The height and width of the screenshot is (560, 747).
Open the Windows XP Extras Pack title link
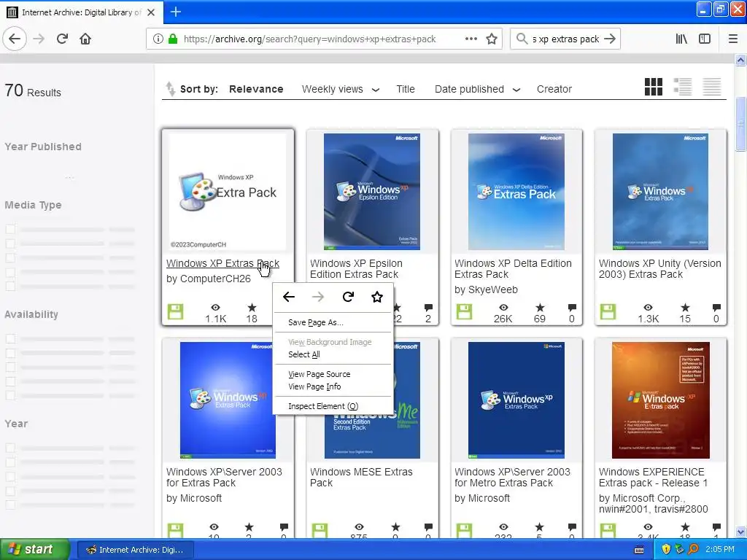[222, 263]
